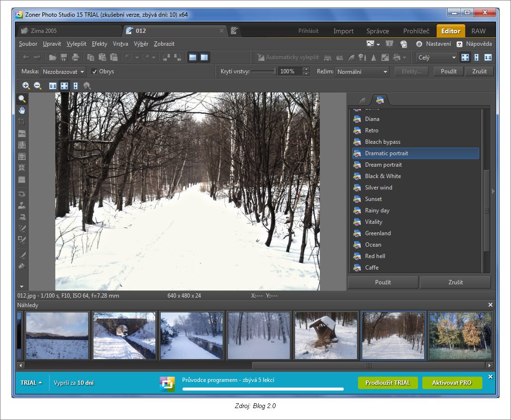Click the red-eye removal tool icon

[22, 194]
